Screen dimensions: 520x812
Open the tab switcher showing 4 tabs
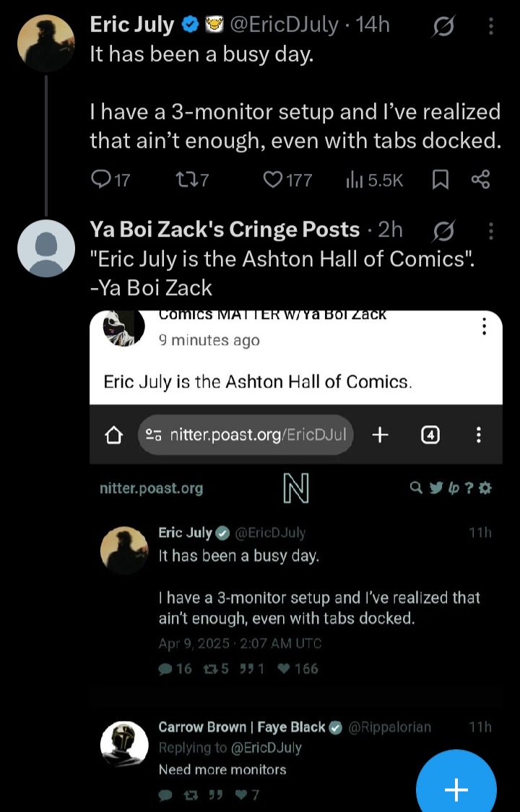point(430,435)
